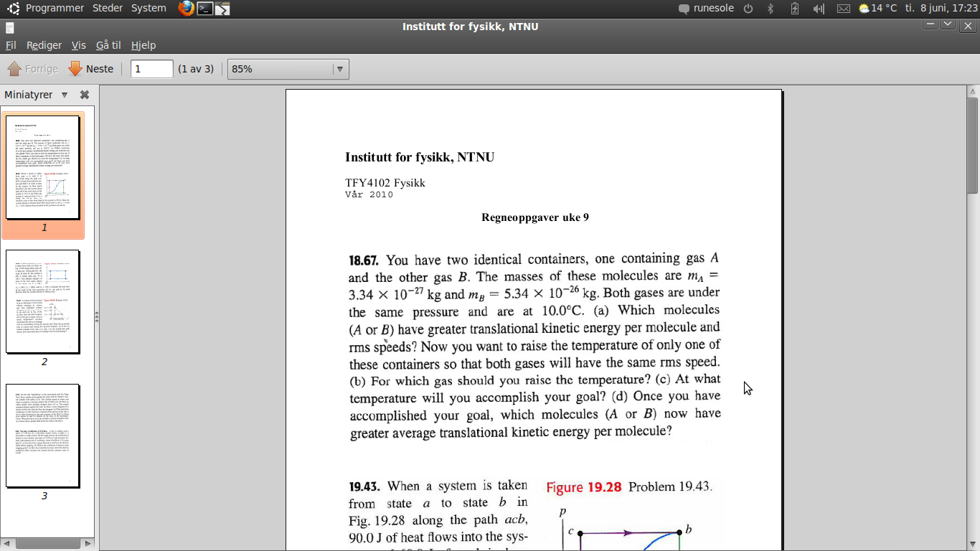Image resolution: width=980 pixels, height=551 pixels.
Task: Launch Firefox from the top panel
Action: [x=187, y=9]
